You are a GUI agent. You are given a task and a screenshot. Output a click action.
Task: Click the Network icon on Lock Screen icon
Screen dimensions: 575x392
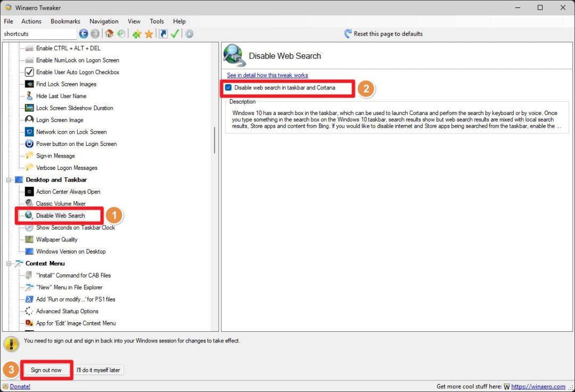[x=29, y=132]
